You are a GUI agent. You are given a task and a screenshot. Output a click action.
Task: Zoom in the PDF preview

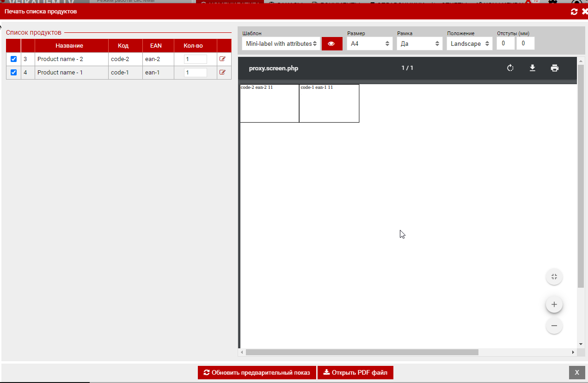pyautogui.click(x=554, y=305)
